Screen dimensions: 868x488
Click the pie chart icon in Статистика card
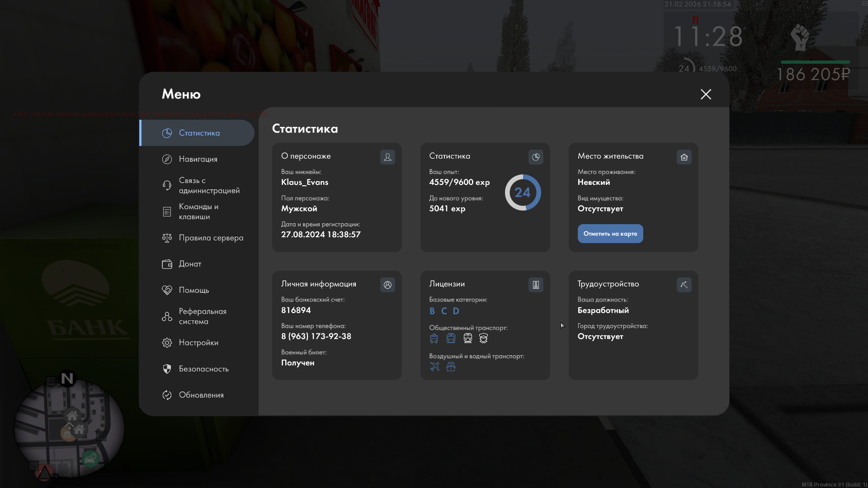pyautogui.click(x=536, y=157)
